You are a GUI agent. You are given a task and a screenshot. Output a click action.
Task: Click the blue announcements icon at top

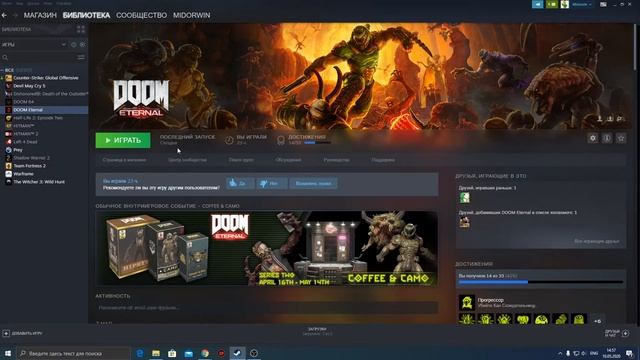coord(538,4)
